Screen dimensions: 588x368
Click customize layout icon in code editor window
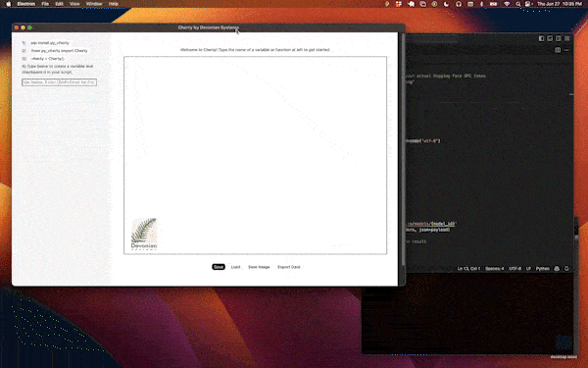click(x=567, y=38)
